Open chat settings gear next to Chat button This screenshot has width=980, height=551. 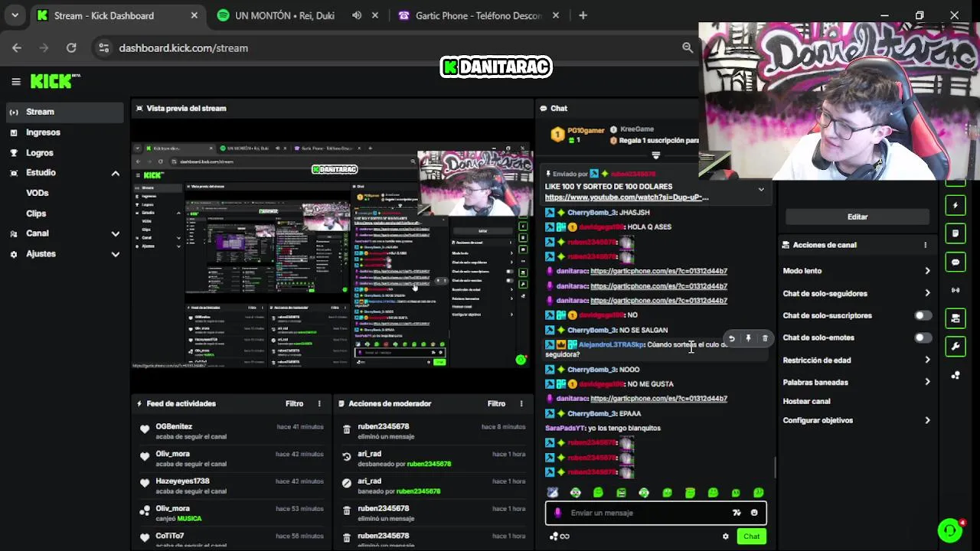pos(726,536)
